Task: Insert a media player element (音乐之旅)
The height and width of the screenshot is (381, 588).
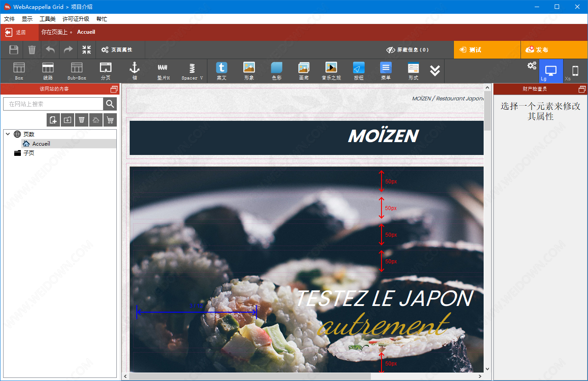Action: pyautogui.click(x=331, y=71)
